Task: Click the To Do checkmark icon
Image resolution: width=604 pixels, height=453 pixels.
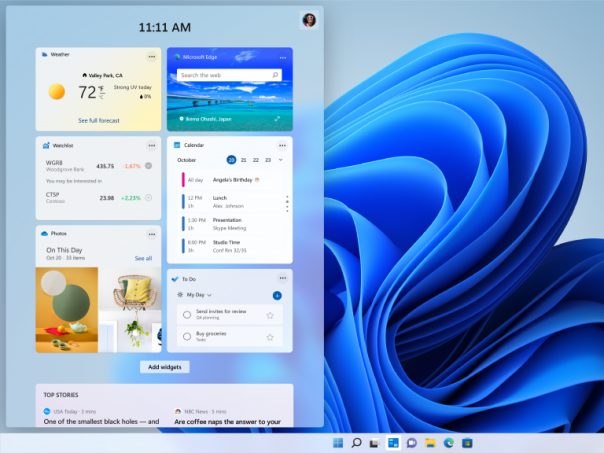Action: tap(175, 279)
